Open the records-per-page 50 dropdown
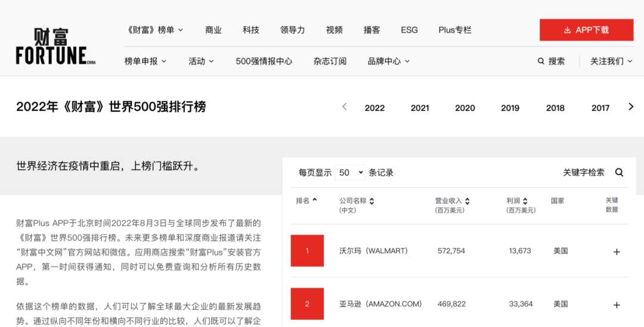 point(350,173)
